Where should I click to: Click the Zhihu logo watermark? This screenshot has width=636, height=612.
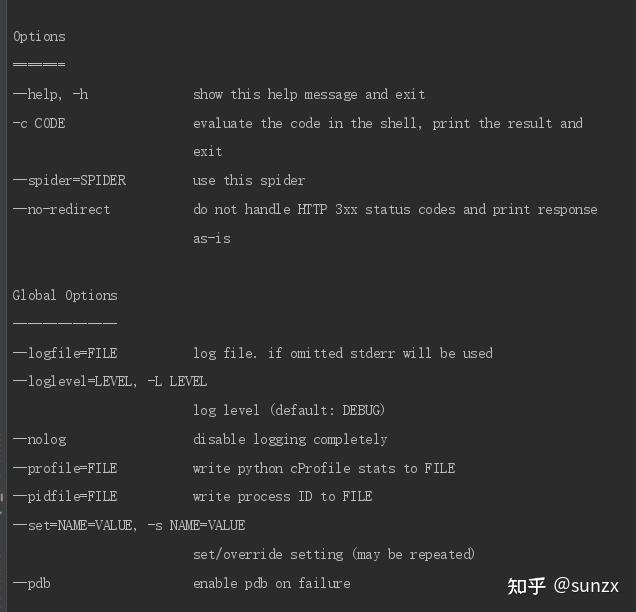click(526, 586)
